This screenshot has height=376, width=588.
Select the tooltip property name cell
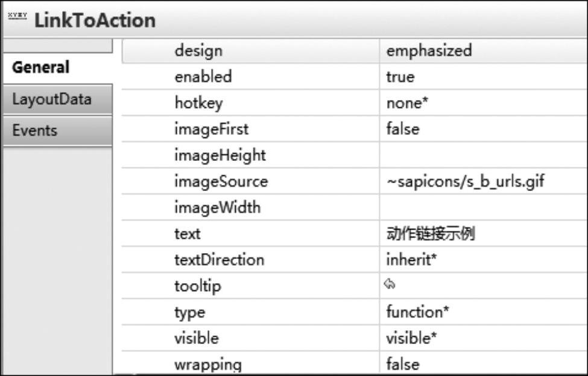(x=250, y=286)
